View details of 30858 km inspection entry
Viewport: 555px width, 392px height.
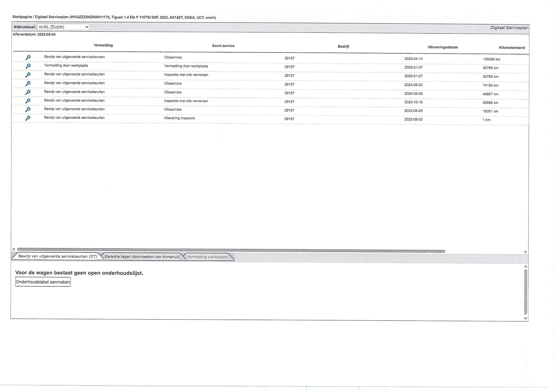[x=28, y=101]
